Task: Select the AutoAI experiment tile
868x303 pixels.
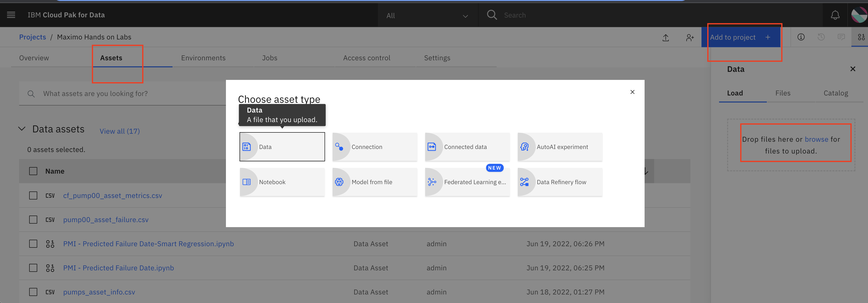Action: [560, 147]
